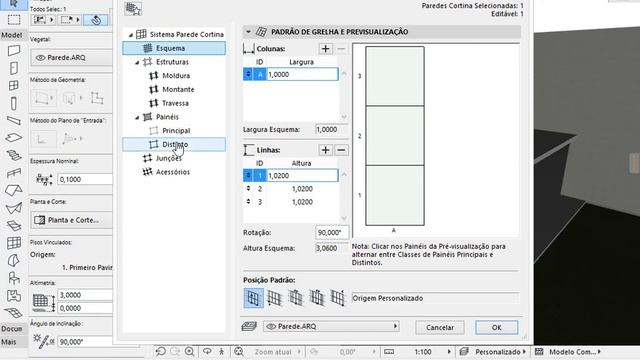The image size is (640, 360).
Task: Select Principal panel page
Action: (176, 131)
